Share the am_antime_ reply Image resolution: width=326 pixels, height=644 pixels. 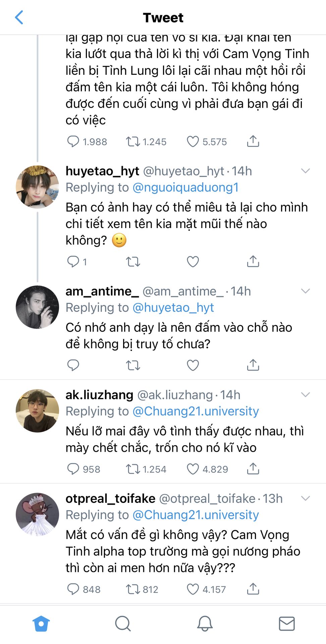253,365
